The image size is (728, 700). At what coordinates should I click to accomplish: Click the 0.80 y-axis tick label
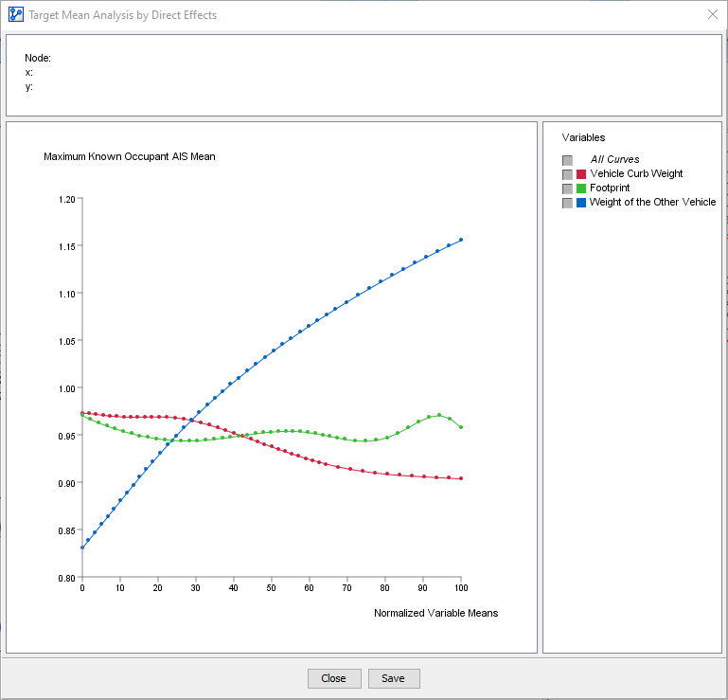point(67,579)
